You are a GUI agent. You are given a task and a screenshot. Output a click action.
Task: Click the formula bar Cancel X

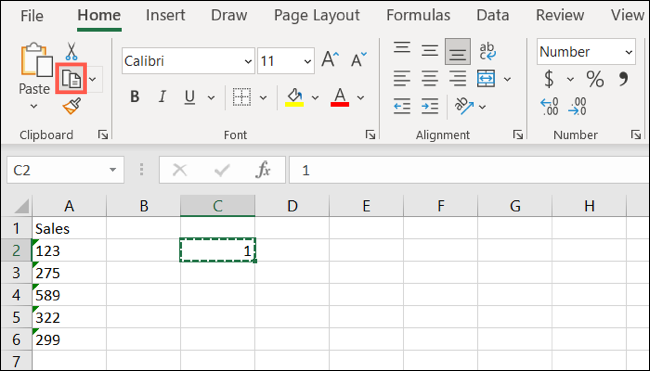180,170
